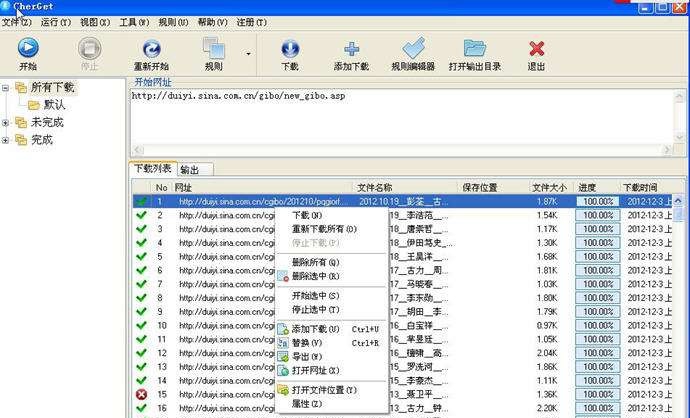690x418 pixels.
Task: Click the green check icon on row 8
Action: pyautogui.click(x=141, y=298)
